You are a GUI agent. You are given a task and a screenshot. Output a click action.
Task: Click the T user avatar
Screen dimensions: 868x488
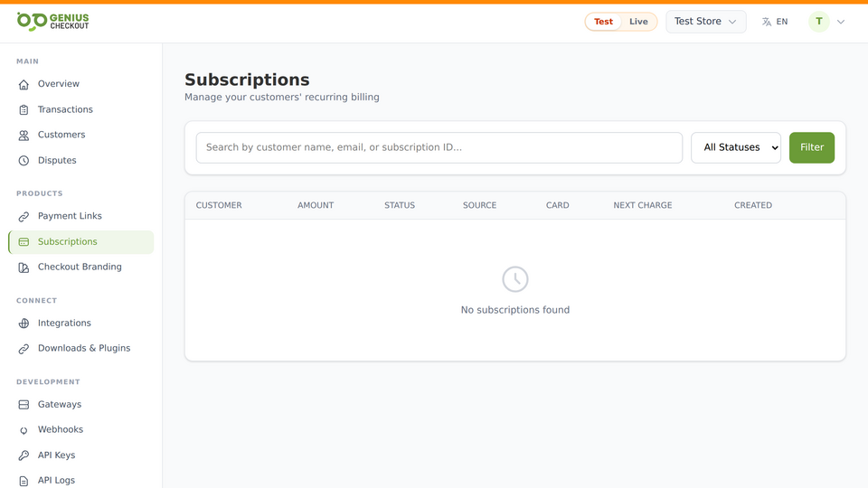coord(819,22)
